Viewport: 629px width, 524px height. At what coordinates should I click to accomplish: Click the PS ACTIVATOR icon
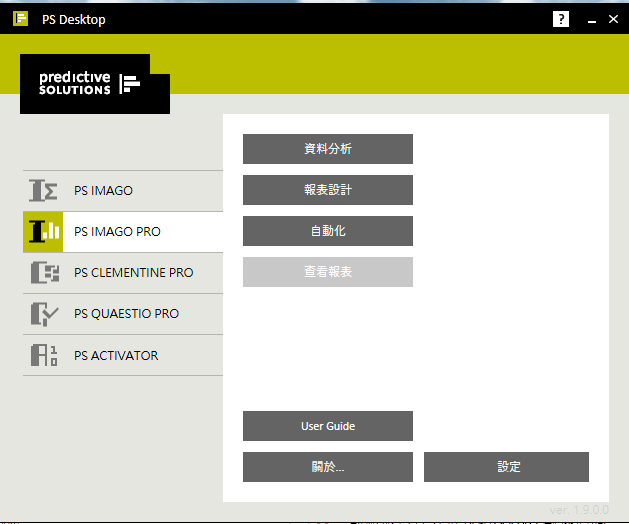point(44,355)
